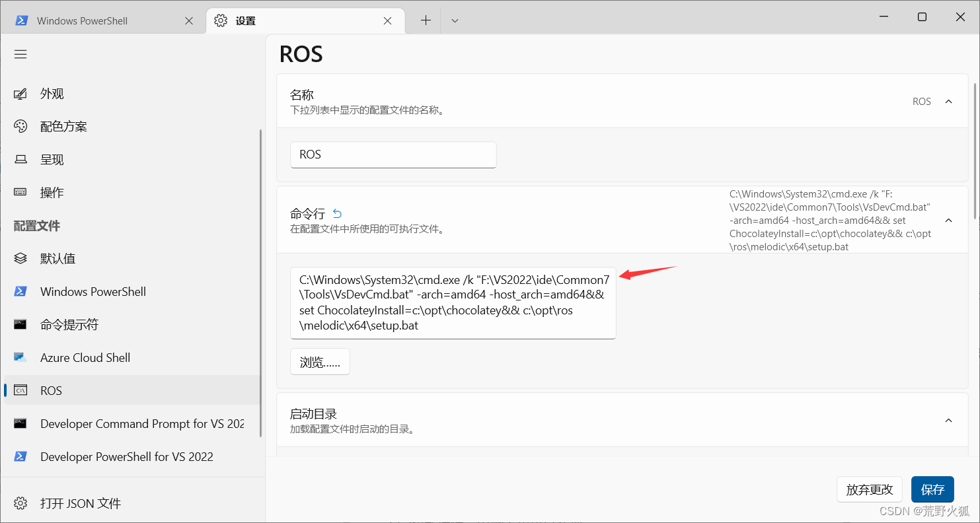
Task: Click the 加载配置文件时启动的目录 description
Action: [x=353, y=429]
